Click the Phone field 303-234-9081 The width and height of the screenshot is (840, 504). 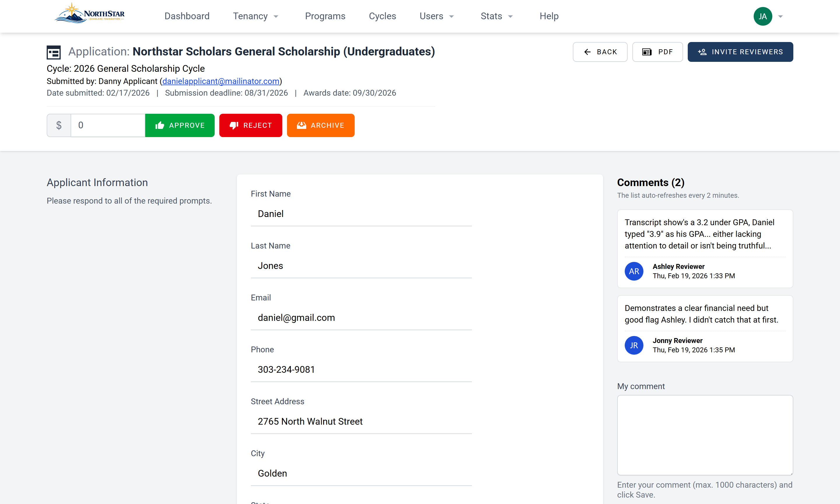(361, 370)
